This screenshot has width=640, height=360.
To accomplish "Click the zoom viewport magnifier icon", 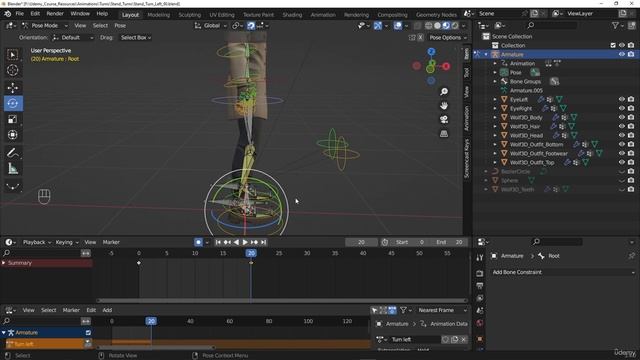I will pyautogui.click(x=444, y=91).
